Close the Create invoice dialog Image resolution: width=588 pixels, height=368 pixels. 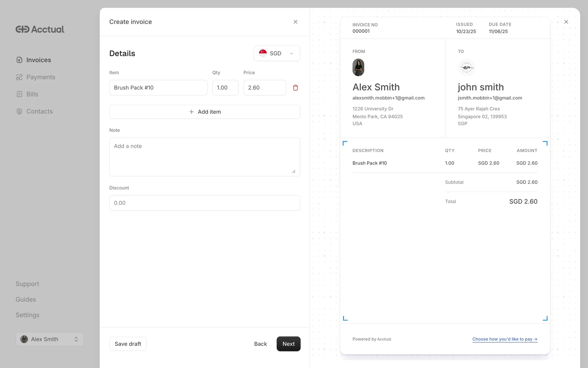(295, 22)
